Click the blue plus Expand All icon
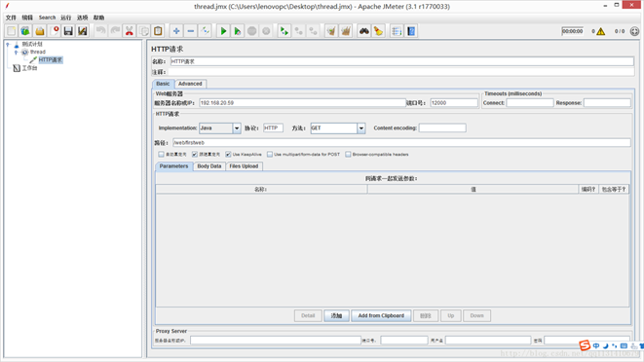This screenshot has height=362, width=644. (x=176, y=31)
